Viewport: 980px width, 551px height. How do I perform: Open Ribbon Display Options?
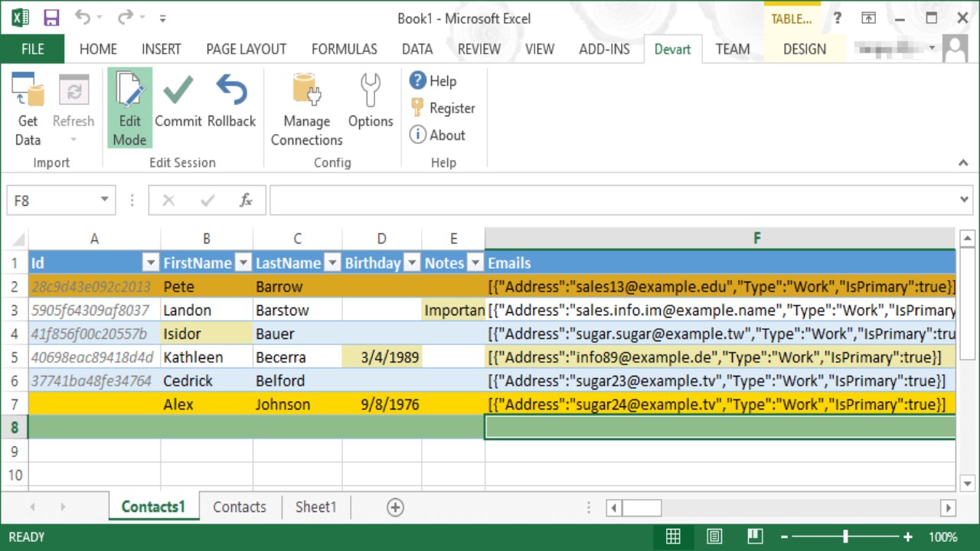click(869, 18)
